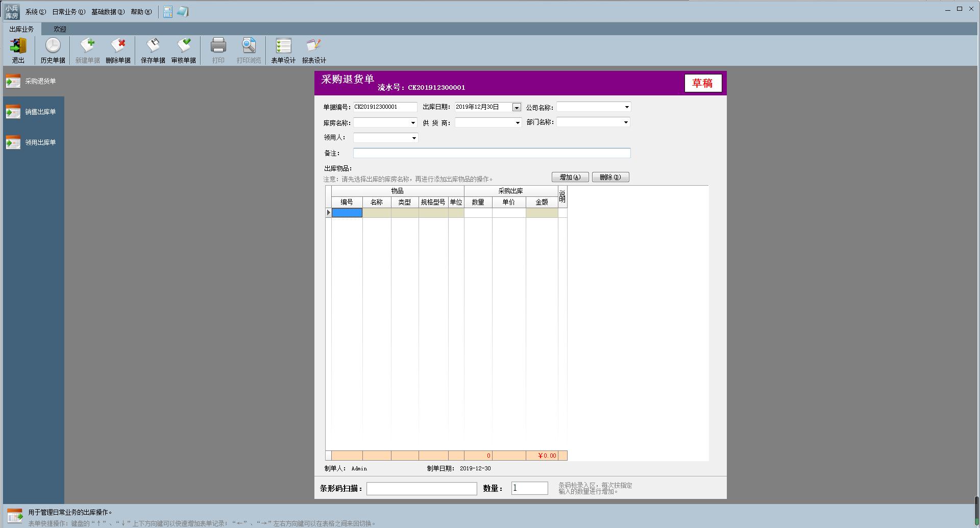Open 打印浏览 print preview
Screen dimensions: 980x528
pos(249,51)
